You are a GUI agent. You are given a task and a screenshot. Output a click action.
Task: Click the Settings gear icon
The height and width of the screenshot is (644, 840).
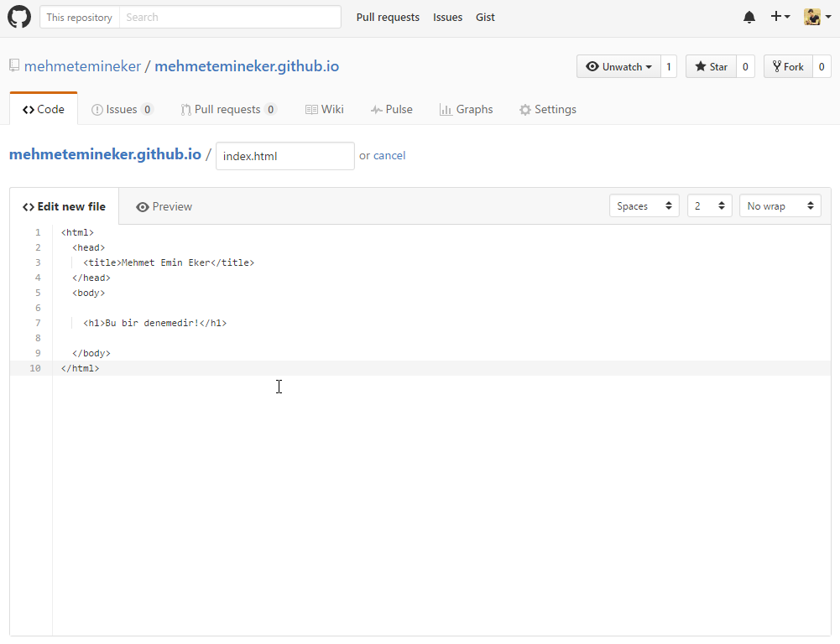[x=525, y=110]
